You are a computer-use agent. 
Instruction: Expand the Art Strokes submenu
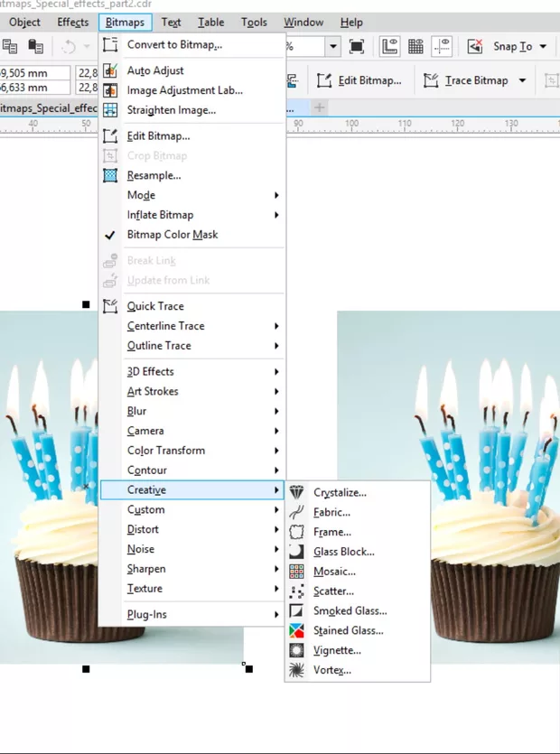coord(192,391)
